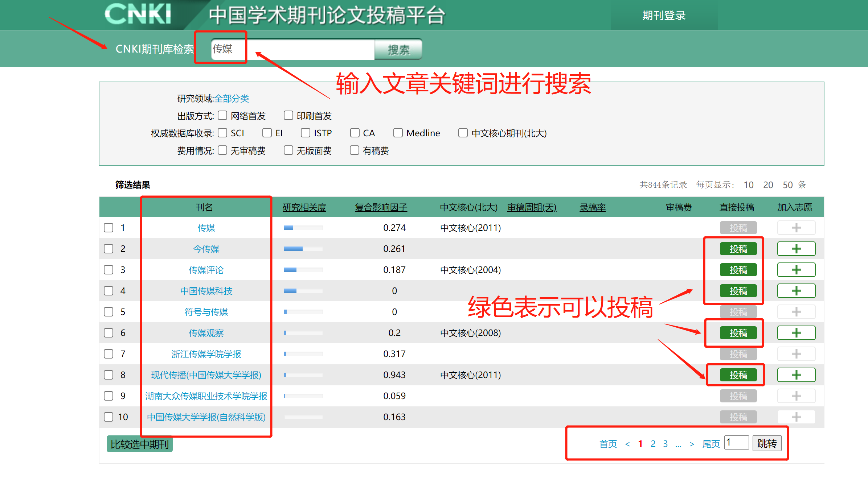The width and height of the screenshot is (868, 501).
Task: Click disabled plus icon for 传媒 row 1
Action: (796, 228)
